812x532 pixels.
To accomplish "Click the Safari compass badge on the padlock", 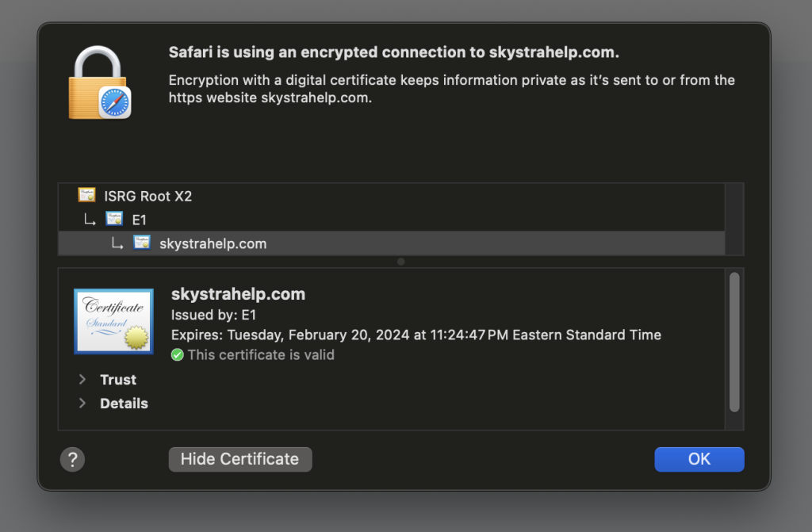I will pos(115,103).
